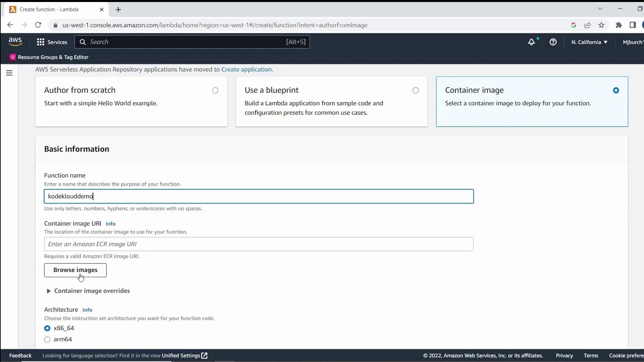Select the Use a blueprint option

click(x=415, y=90)
